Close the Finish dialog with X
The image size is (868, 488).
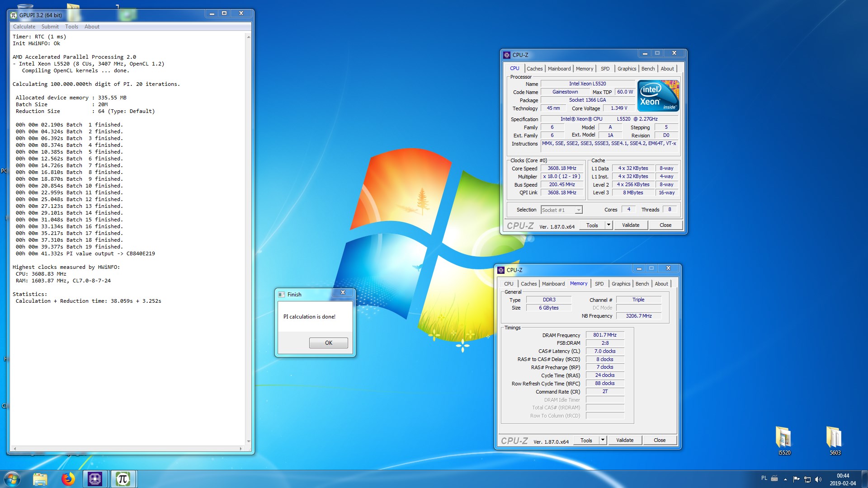click(x=343, y=292)
